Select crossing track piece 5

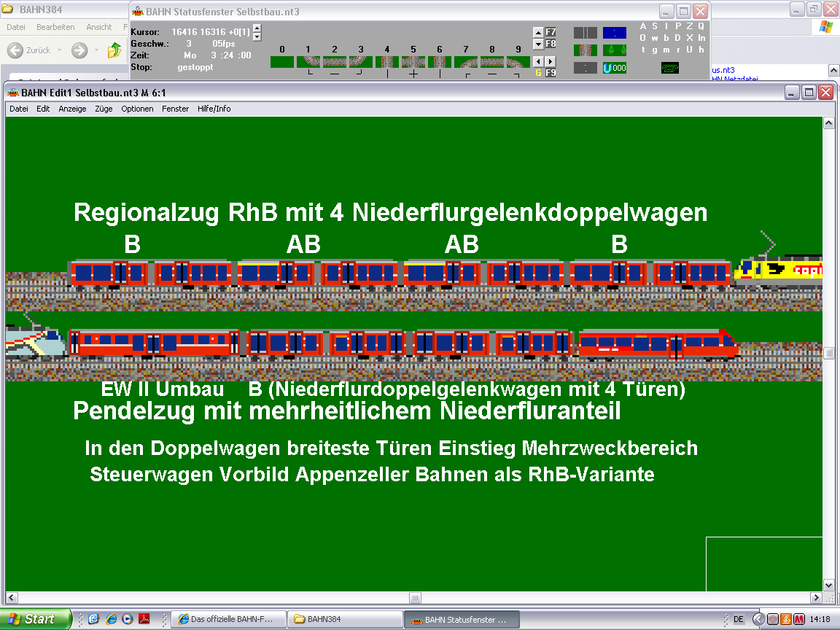click(413, 62)
